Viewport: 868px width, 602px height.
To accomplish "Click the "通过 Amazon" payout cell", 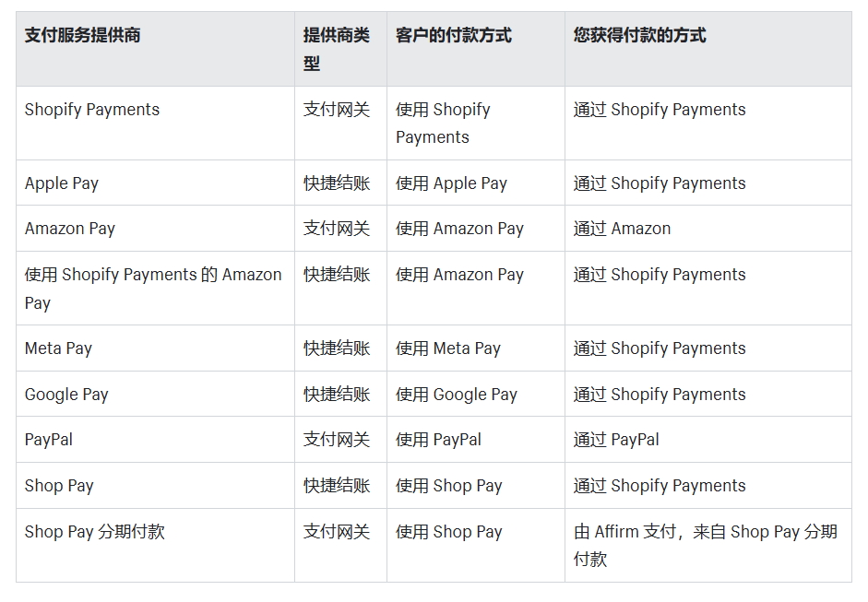I will click(622, 229).
